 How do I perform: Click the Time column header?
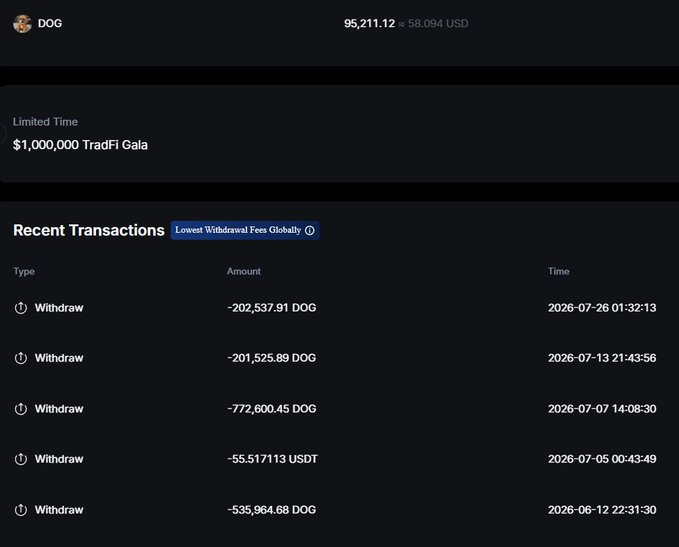[559, 271]
